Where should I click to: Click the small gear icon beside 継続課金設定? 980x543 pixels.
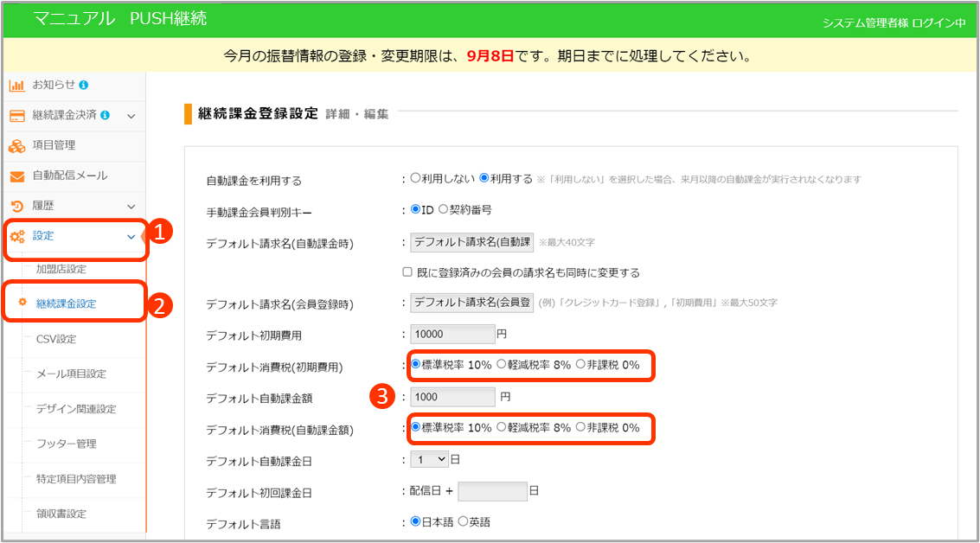pyautogui.click(x=22, y=303)
